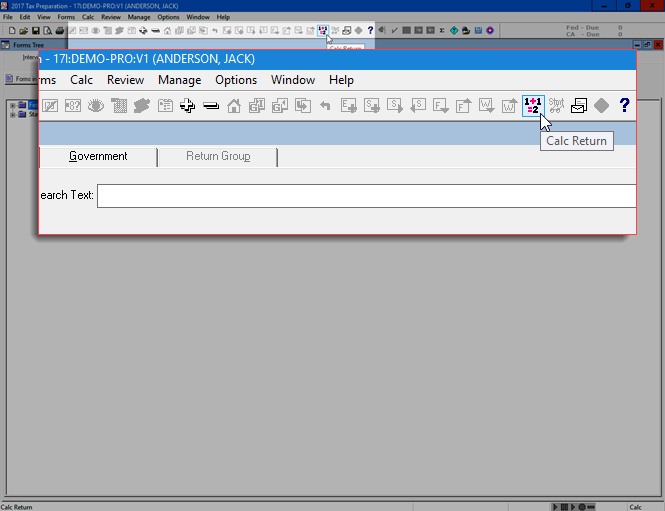Click the '8?' field icon in enlarged toolbar

tap(73, 106)
